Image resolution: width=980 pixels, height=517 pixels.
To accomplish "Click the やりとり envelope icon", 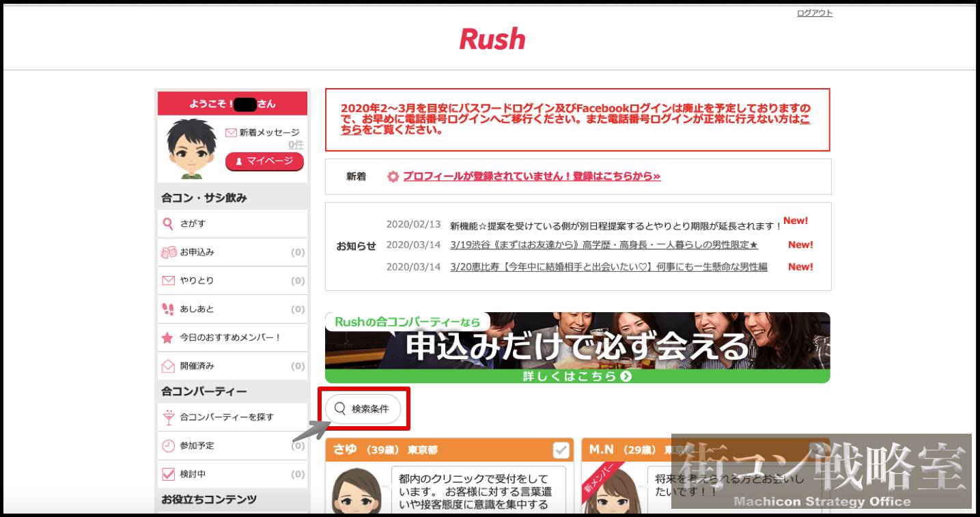I will [x=168, y=281].
